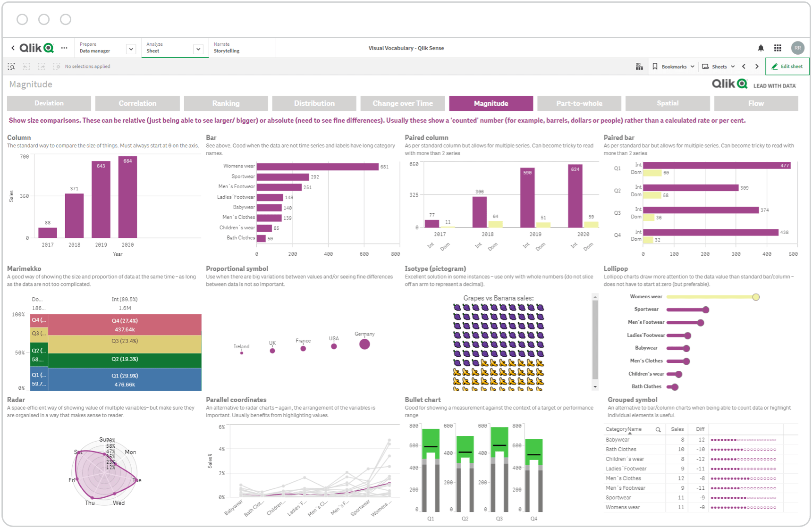Open the smart search selection tool
Screen dimensions: 812x528
(x=11, y=67)
